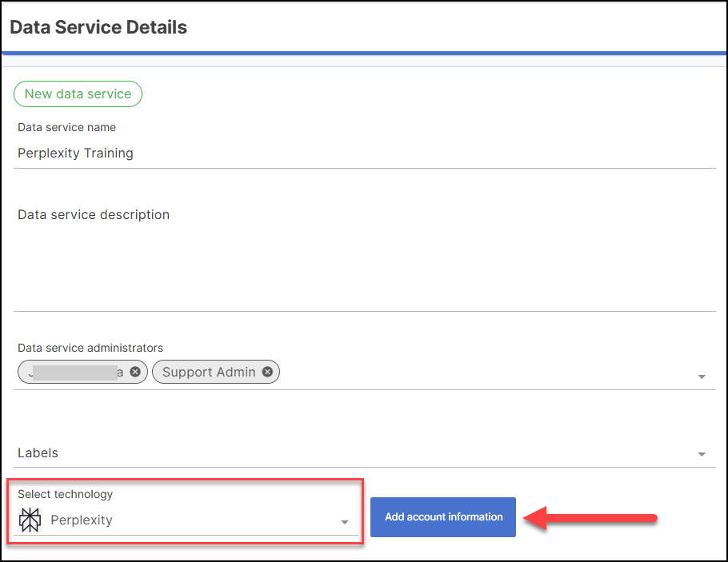
Task: Click the Data Service Details heading
Action: pos(98,27)
